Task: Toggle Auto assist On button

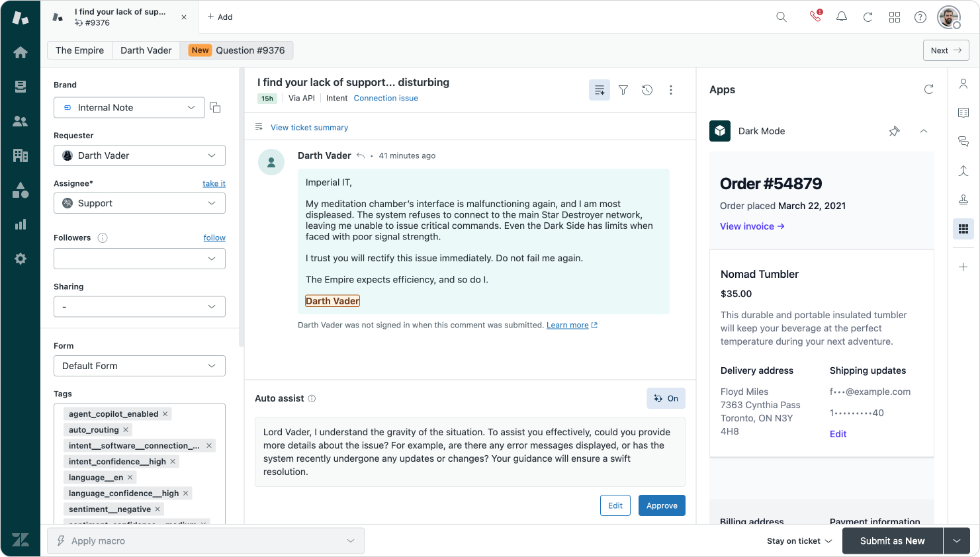Action: point(666,398)
